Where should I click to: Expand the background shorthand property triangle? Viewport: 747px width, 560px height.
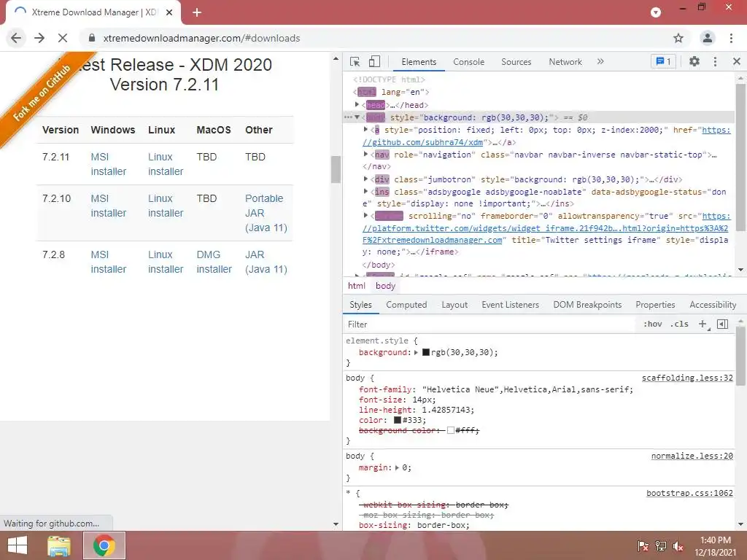pos(416,352)
